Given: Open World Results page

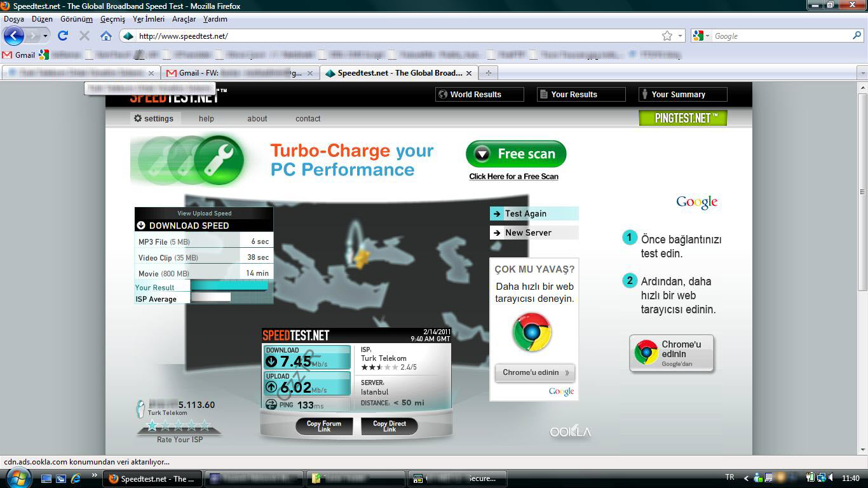Looking at the screenshot, I should point(480,95).
